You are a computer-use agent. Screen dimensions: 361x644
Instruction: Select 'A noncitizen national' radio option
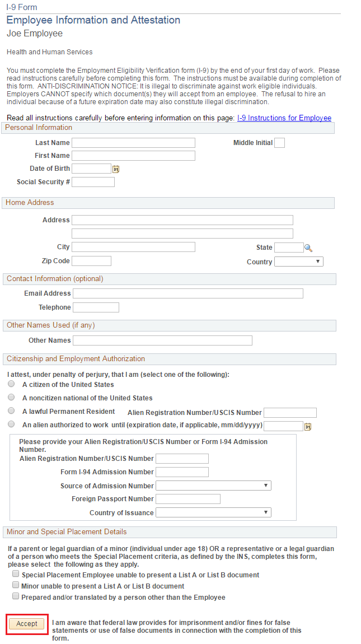[11, 397]
